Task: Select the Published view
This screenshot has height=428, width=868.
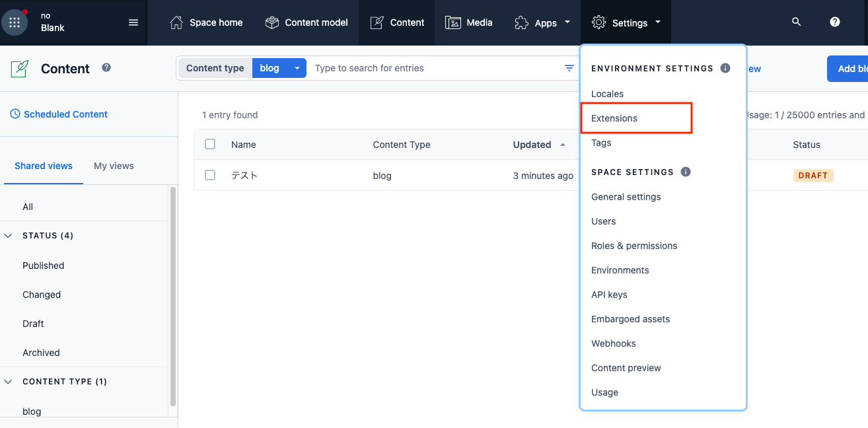Action: coord(44,266)
